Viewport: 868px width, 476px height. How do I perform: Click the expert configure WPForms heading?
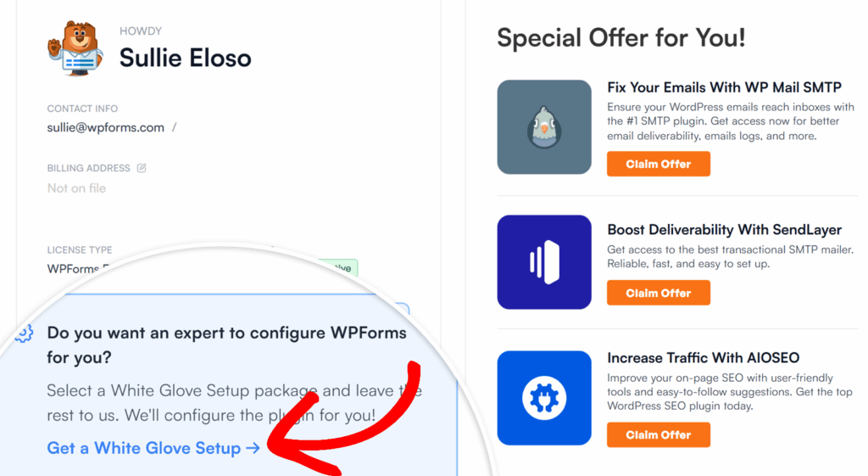(227, 344)
